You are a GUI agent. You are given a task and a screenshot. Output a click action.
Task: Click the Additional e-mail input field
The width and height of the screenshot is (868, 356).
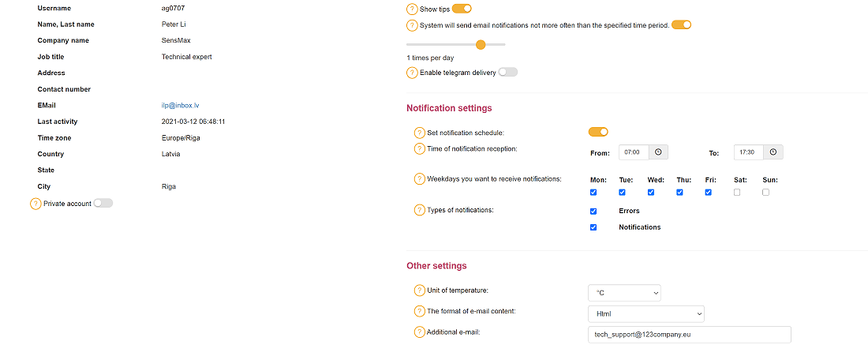(x=689, y=335)
